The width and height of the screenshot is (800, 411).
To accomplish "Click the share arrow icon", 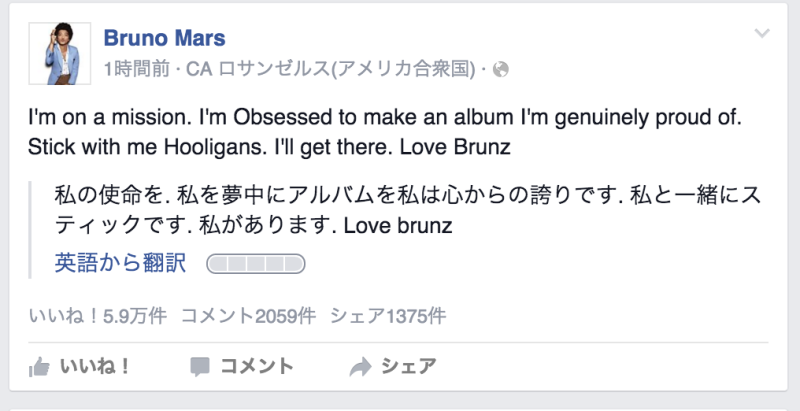I will 360,367.
